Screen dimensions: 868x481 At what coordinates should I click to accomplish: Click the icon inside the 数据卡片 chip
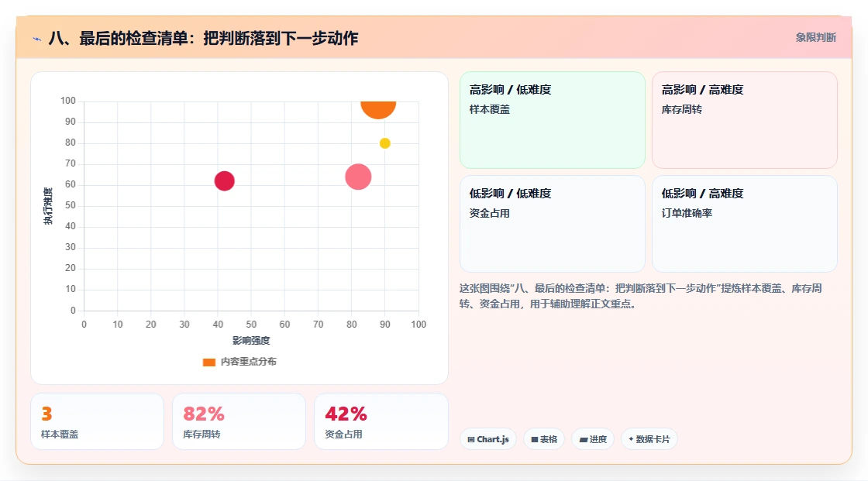[x=631, y=439]
